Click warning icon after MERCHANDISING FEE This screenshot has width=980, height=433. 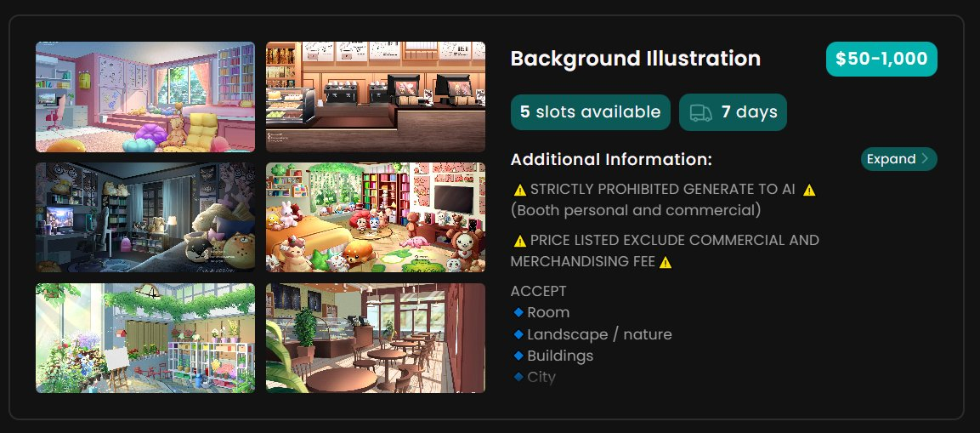tap(665, 263)
